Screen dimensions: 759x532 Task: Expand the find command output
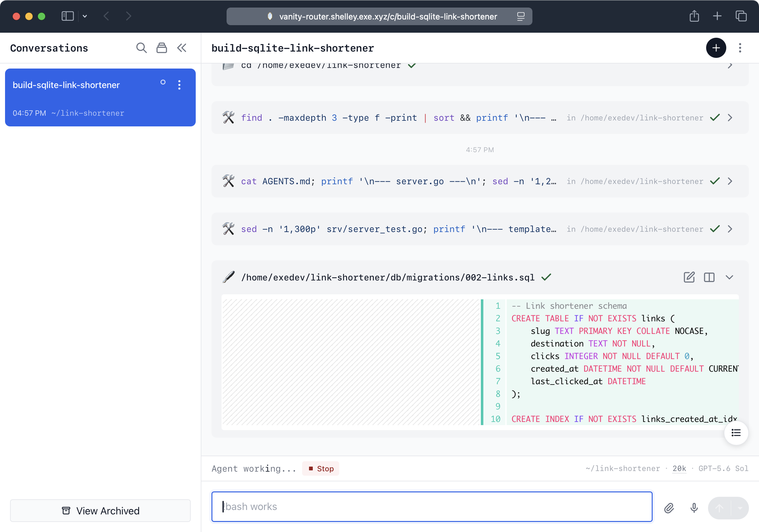pyautogui.click(x=730, y=118)
